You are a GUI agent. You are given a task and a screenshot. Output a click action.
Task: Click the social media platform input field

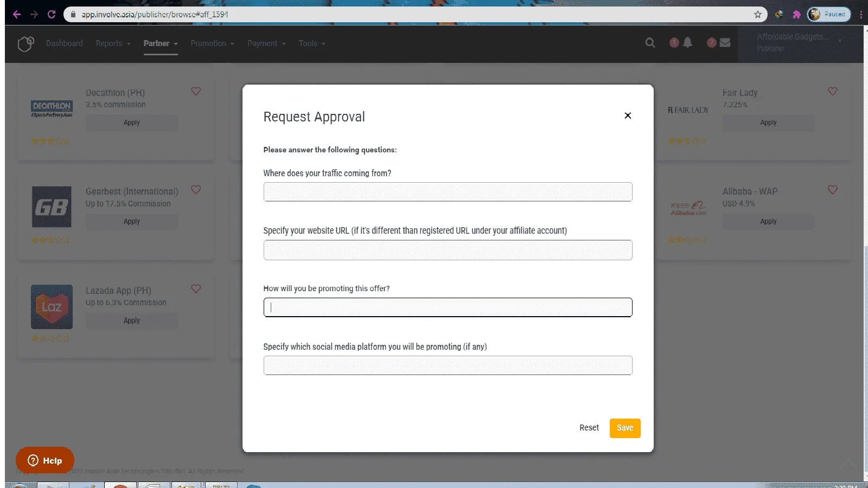448,365
